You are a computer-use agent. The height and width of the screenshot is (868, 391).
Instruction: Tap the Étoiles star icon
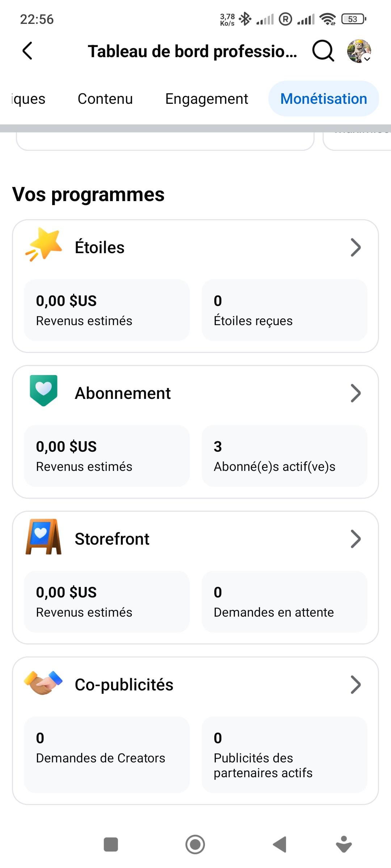point(43,245)
